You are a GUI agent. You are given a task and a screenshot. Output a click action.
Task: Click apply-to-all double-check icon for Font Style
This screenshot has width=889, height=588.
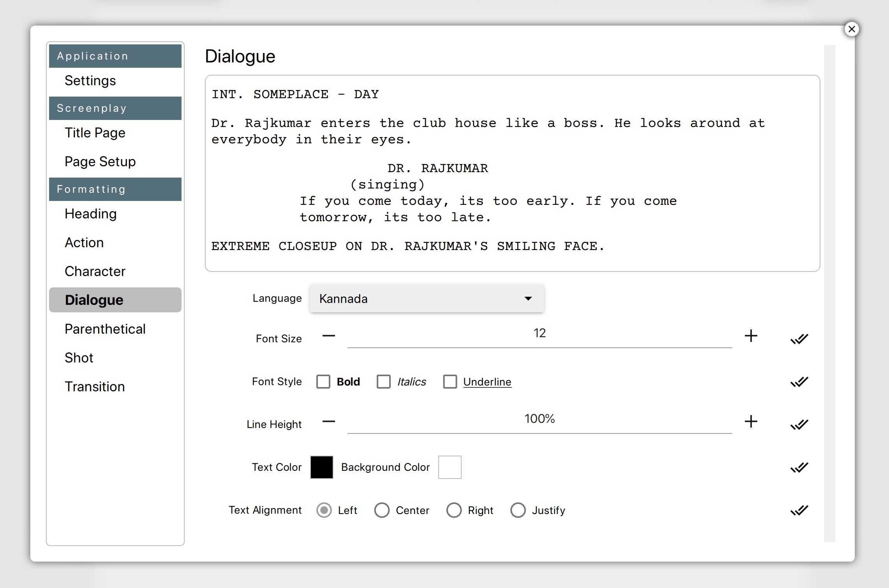click(799, 382)
